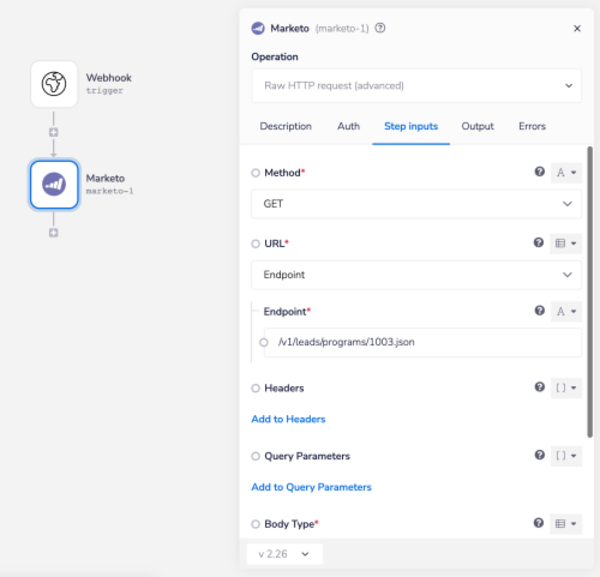This screenshot has height=577, width=600.
Task: Switch to the Description tab
Action: click(285, 126)
